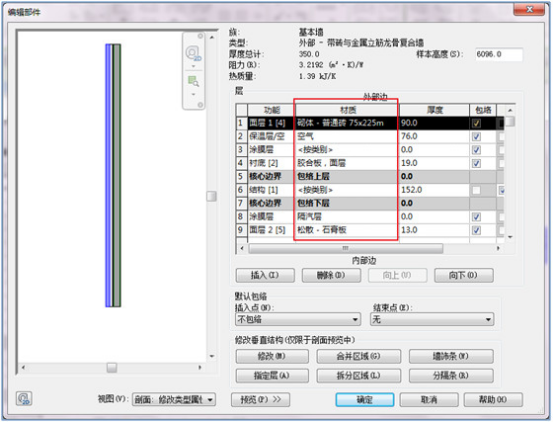Viewport: 554px width, 422px height.
Task: Open the 结束点 dropdown
Action: (x=432, y=319)
